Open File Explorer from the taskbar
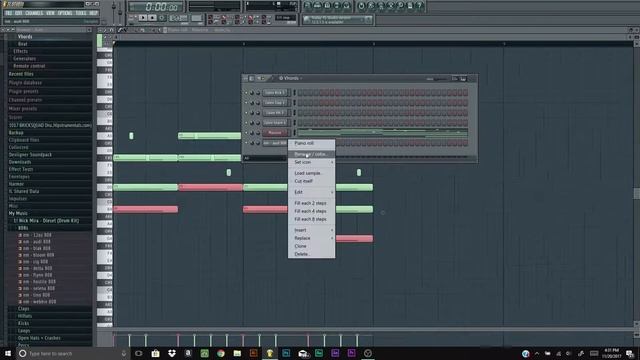Viewport: 640px width, 360px height. pos(237,353)
